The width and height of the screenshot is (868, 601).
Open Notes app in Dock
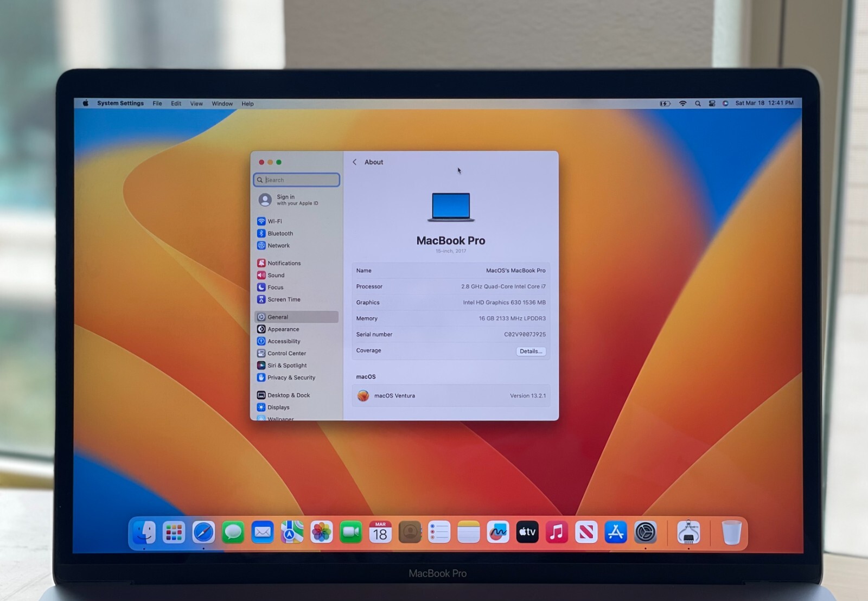(x=469, y=532)
